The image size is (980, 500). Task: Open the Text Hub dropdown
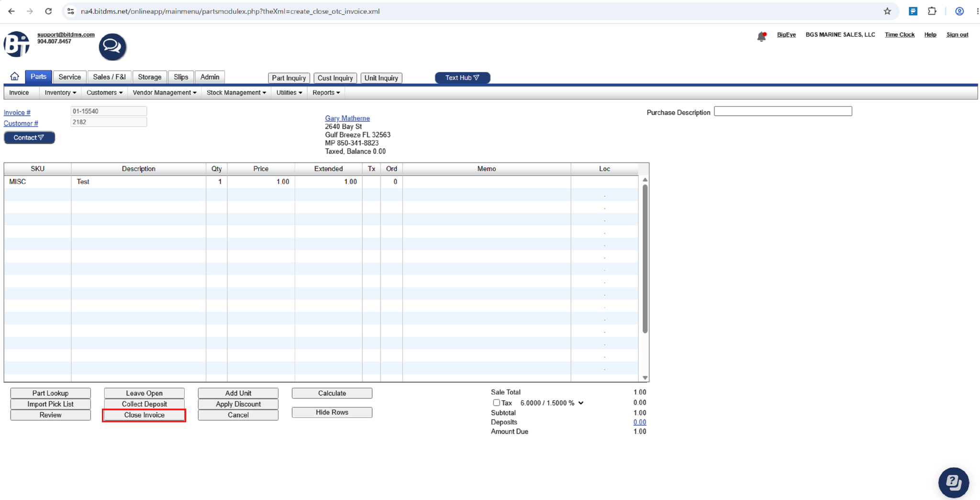coord(462,78)
